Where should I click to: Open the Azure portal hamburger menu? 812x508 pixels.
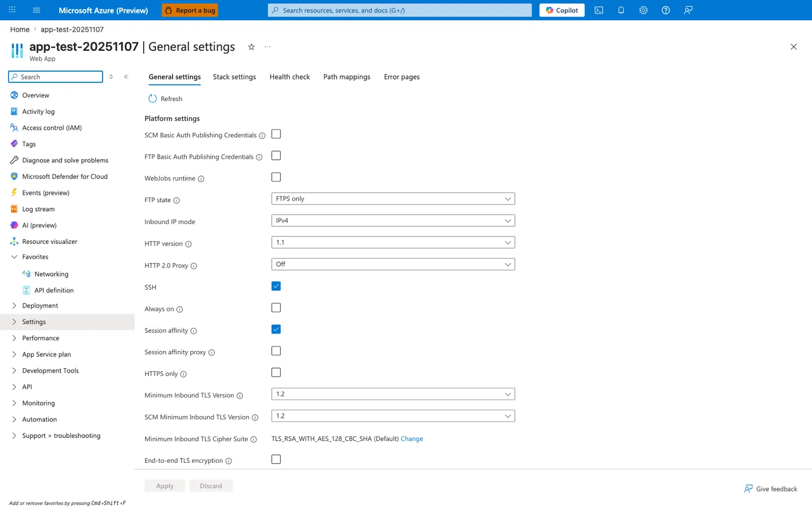pos(37,10)
